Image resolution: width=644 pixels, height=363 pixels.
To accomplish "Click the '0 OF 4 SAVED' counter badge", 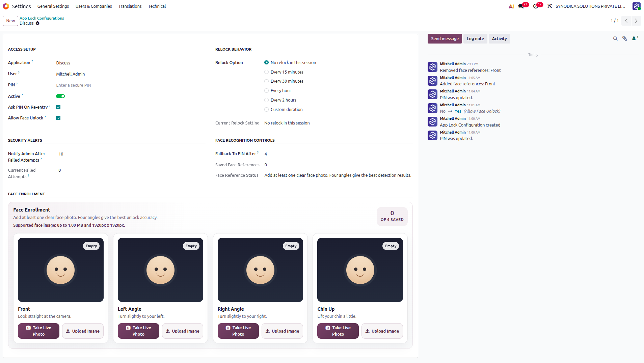I will click(392, 216).
